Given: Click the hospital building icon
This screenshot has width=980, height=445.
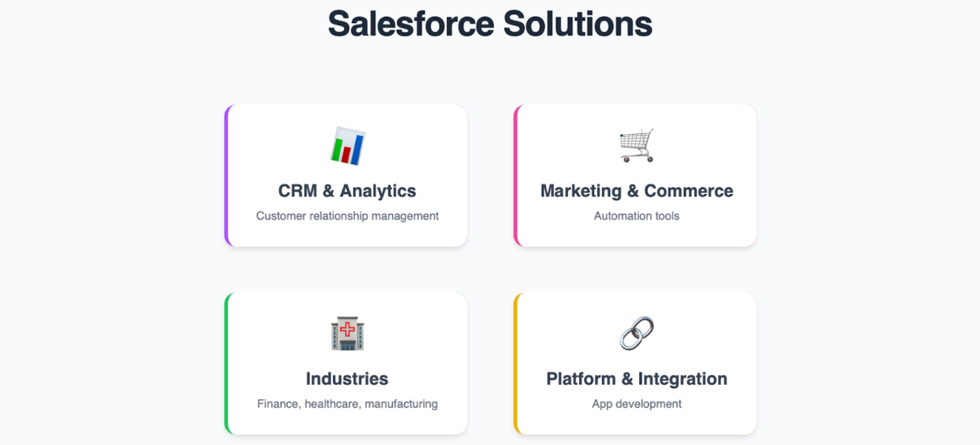Looking at the screenshot, I should 347,333.
